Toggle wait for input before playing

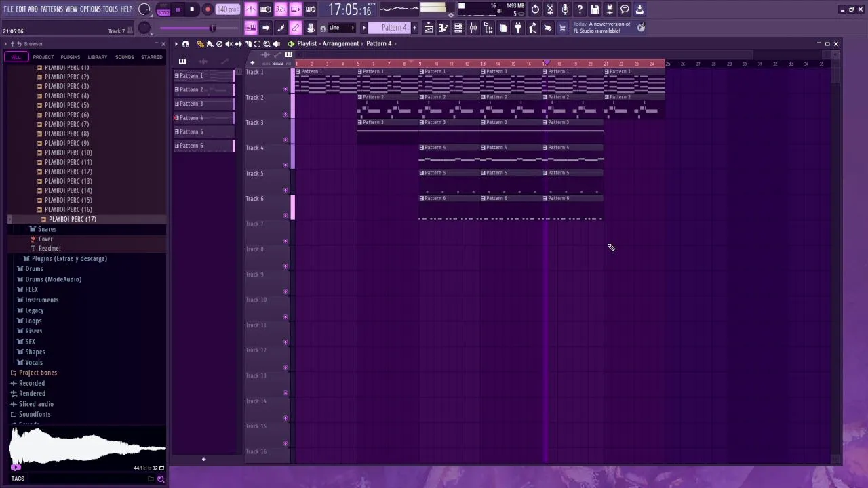(x=265, y=9)
